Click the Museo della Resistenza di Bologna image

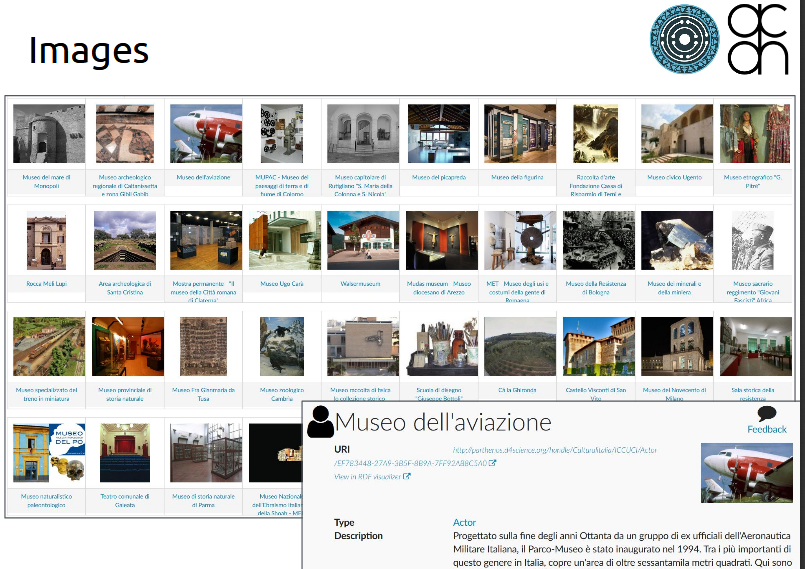(x=599, y=240)
